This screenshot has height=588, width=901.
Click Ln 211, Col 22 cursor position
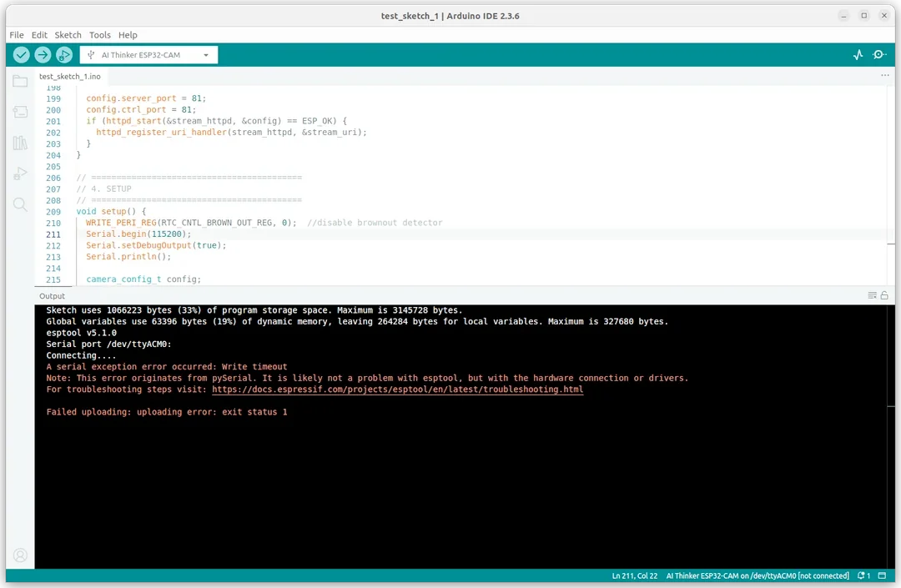point(634,575)
